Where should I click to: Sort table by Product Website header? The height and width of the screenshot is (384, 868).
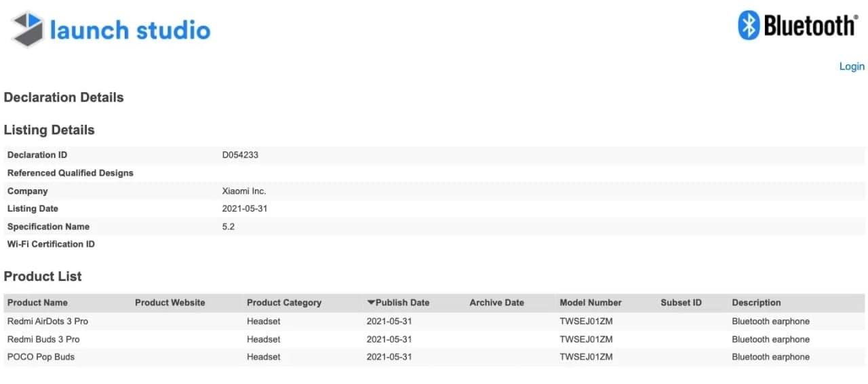point(170,303)
